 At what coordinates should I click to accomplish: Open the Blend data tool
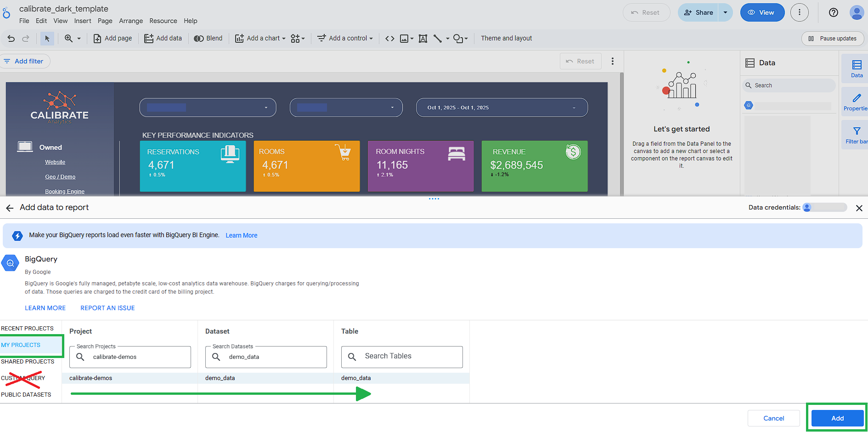click(x=208, y=39)
